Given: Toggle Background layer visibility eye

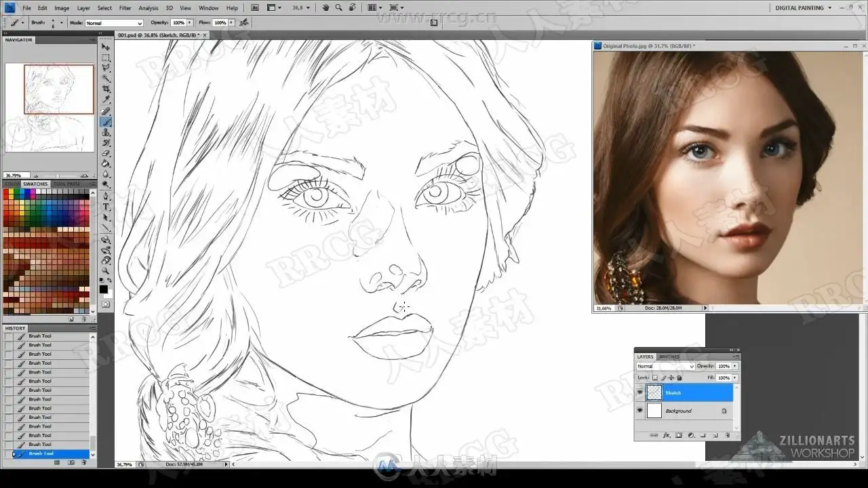Looking at the screenshot, I should [x=639, y=411].
